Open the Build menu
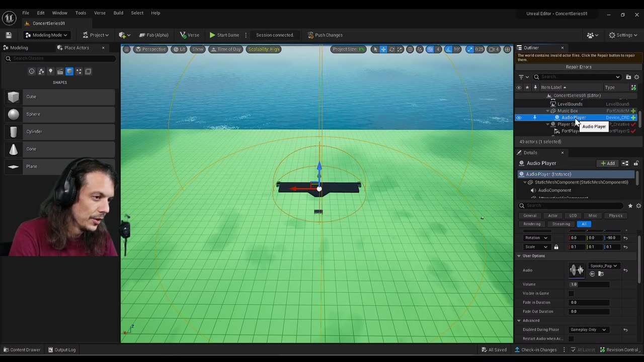The height and width of the screenshot is (362, 644). pyautogui.click(x=118, y=13)
